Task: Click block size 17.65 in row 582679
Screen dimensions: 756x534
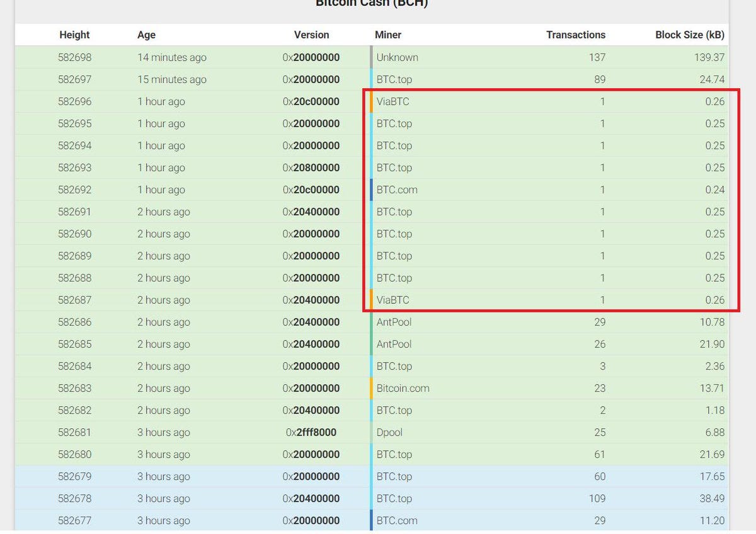Action: [x=711, y=476]
